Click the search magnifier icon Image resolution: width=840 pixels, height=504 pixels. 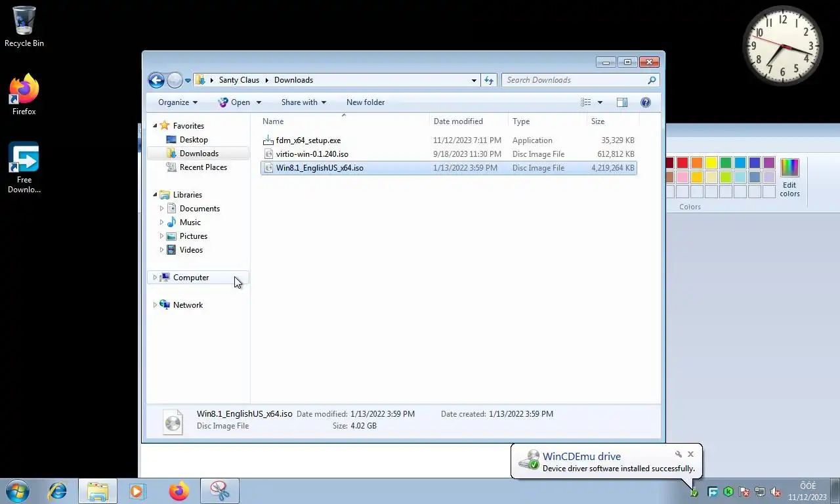pos(652,80)
